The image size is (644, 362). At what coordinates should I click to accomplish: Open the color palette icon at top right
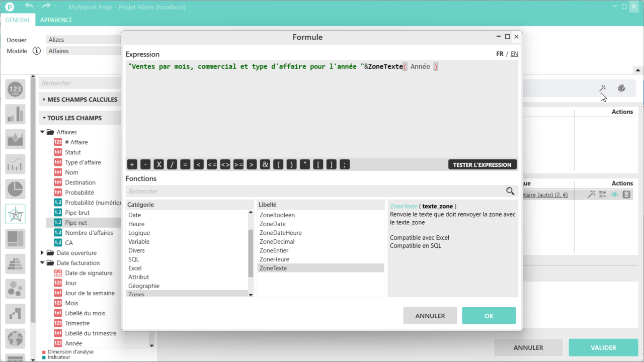point(621,88)
